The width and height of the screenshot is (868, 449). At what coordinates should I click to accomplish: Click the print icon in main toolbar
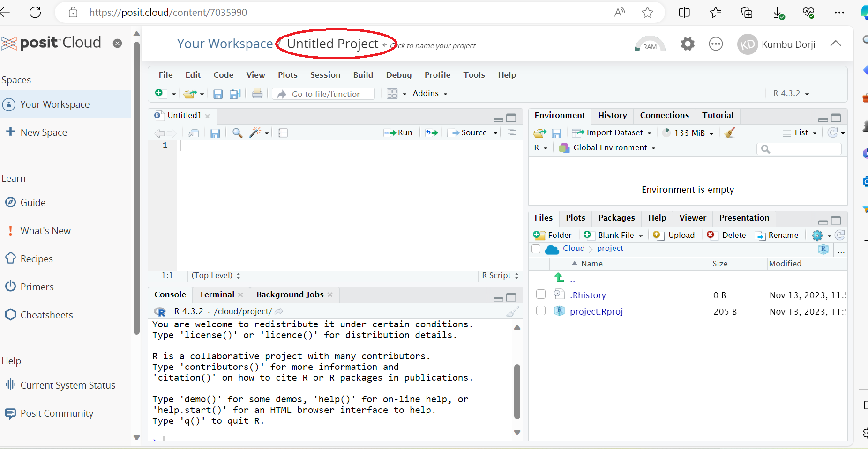tap(257, 94)
